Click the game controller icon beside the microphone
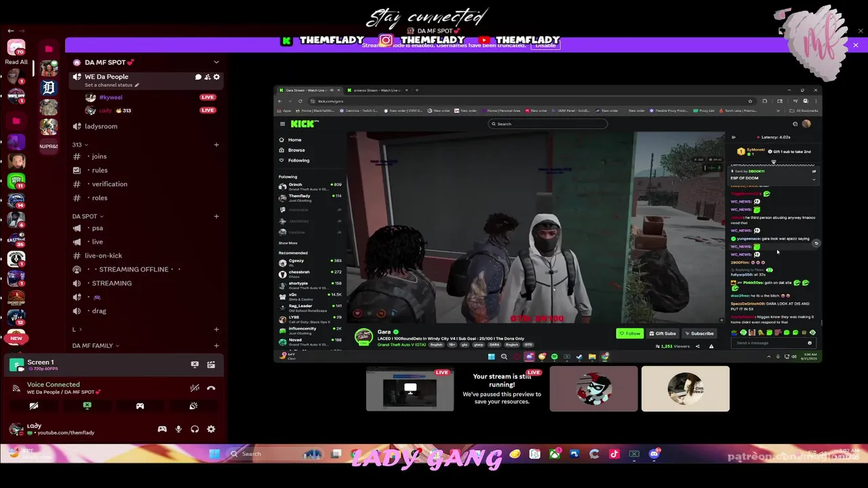This screenshot has width=868, height=488. click(162, 429)
